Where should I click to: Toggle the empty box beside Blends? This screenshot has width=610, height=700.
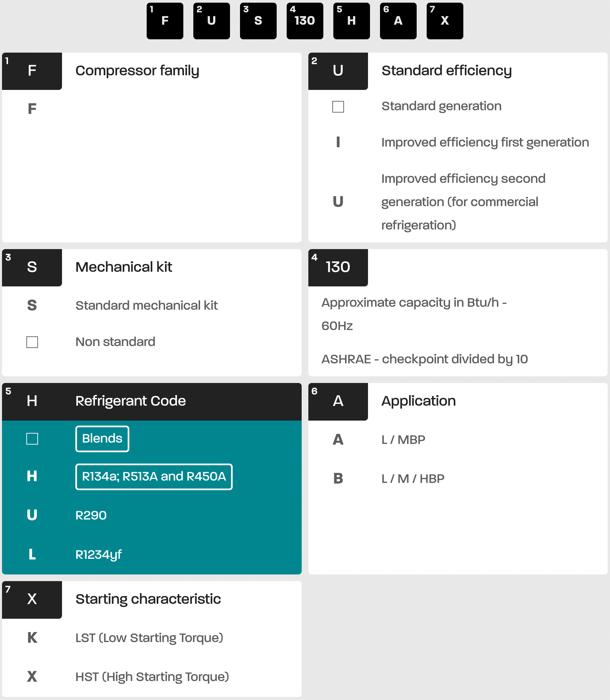click(32, 439)
